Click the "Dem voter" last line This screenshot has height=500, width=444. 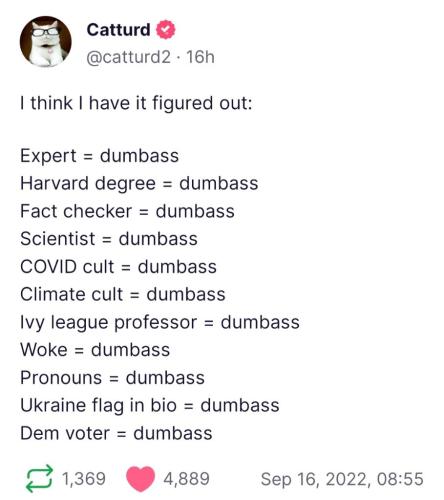116,433
